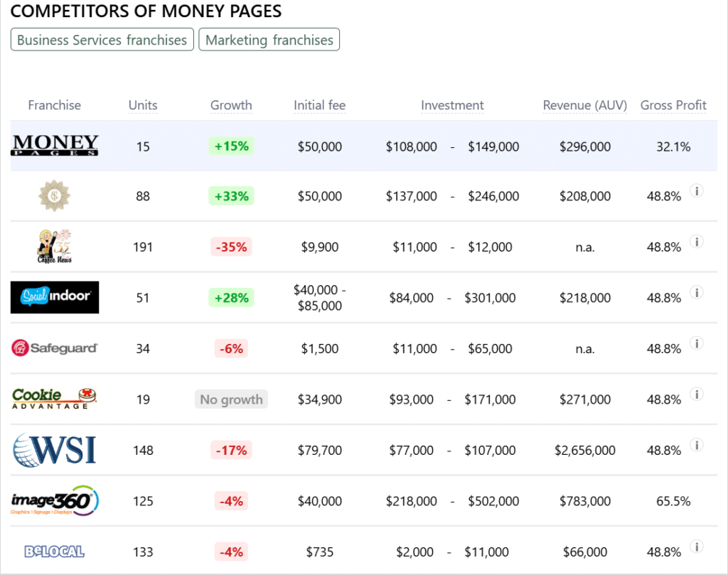Viewport: 728px width, 575px height.
Task: Open the Cookie Advantage logo
Action: pos(54,399)
